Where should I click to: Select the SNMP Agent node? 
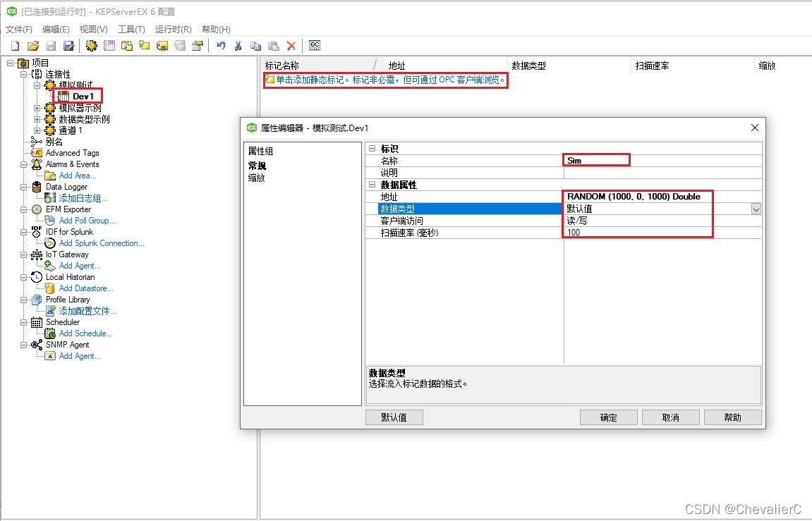(67, 345)
